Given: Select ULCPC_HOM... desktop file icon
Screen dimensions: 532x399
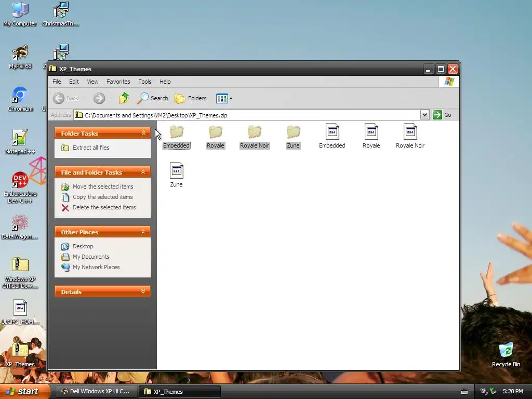Looking at the screenshot, I should coord(20,312).
